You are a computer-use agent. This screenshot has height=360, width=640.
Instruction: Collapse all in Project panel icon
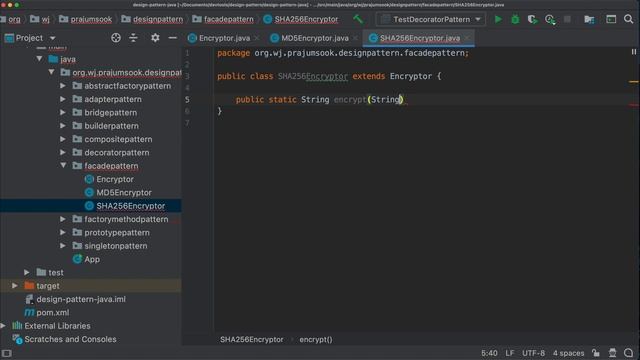coord(133,38)
